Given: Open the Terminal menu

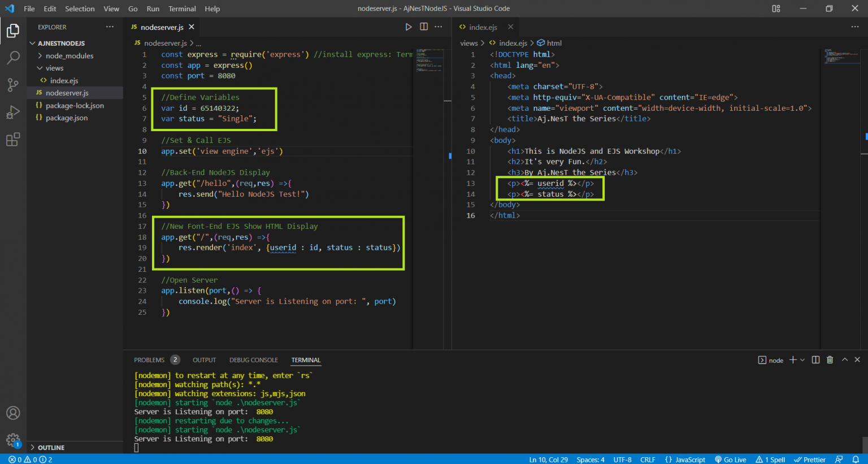Looking at the screenshot, I should point(182,8).
